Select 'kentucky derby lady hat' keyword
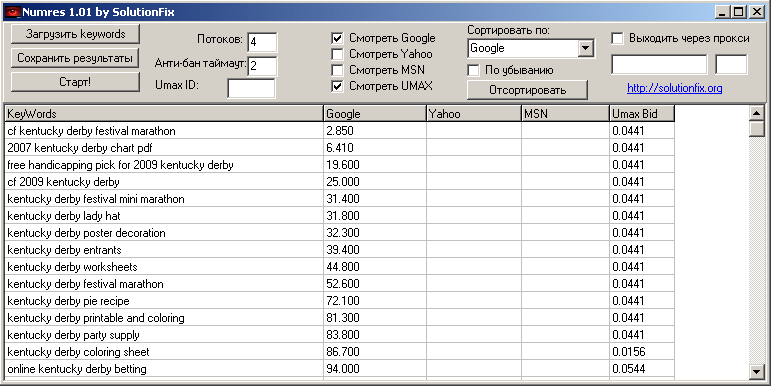The width and height of the screenshot is (771, 386). pyautogui.click(x=63, y=216)
